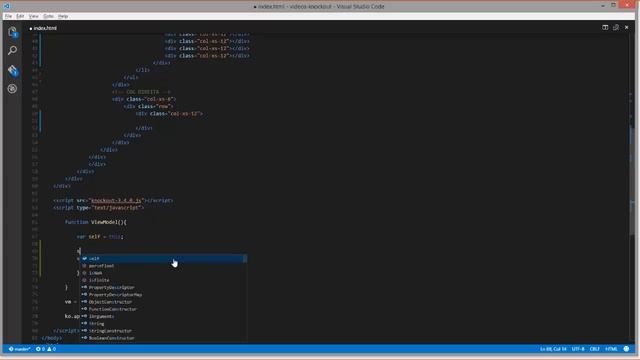Screen dimensions: 640x360
Task: Choose the 'isNaN' autocomplete suggestion
Action: click(163, 273)
